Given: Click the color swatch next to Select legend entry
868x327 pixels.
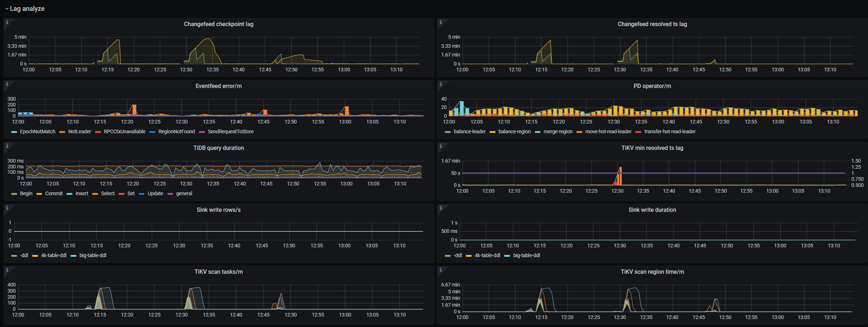Looking at the screenshot, I should (95, 193).
